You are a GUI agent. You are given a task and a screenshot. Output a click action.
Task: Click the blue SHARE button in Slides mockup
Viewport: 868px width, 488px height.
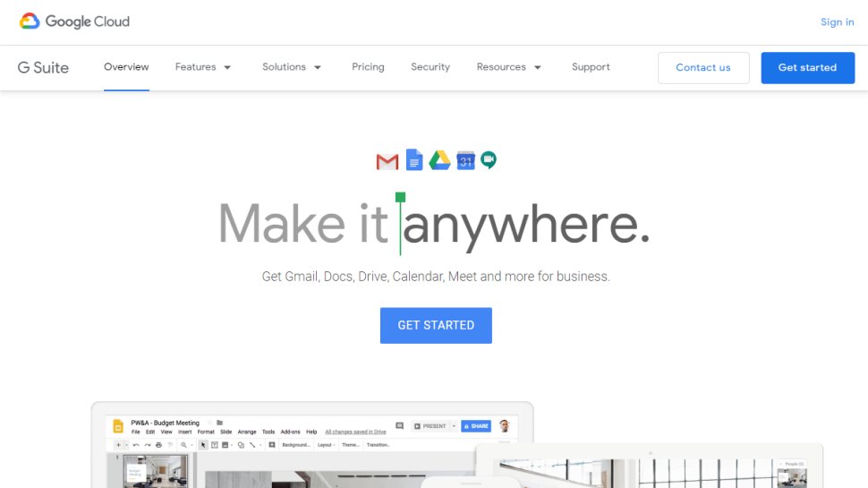click(476, 426)
